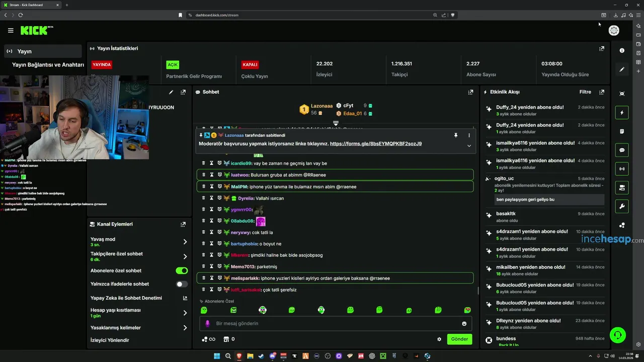The height and width of the screenshot is (362, 644).
Task: Pop out the Etkinlik Akışı panel
Action: 601,92
